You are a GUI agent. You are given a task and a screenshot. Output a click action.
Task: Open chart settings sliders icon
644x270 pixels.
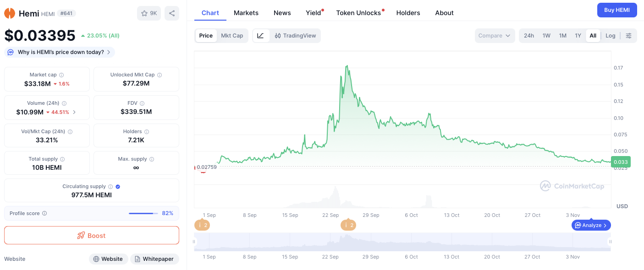(628, 36)
